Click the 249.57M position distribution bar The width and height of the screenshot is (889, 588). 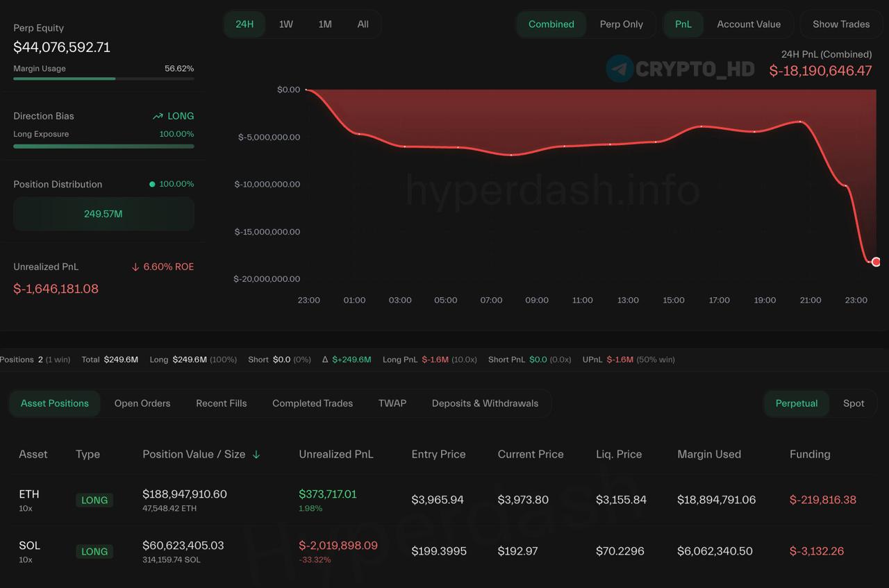coord(103,214)
